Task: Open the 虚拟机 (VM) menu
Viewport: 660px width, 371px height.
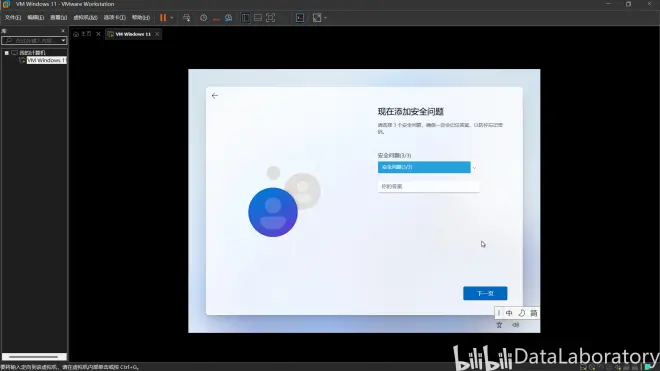Action: click(85, 18)
